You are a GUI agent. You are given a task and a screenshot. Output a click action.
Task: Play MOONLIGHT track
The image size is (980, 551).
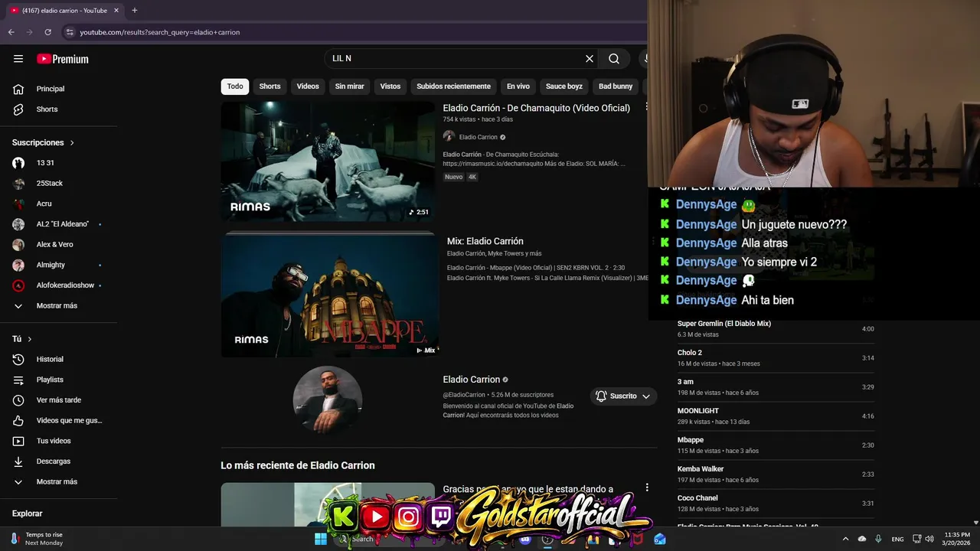(776, 416)
